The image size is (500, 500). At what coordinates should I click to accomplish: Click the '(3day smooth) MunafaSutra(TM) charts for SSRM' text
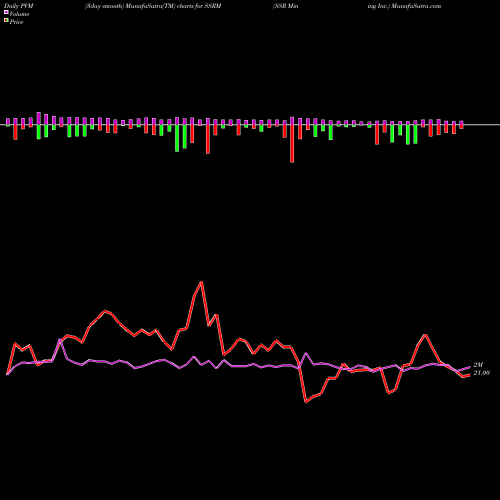[x=153, y=6]
